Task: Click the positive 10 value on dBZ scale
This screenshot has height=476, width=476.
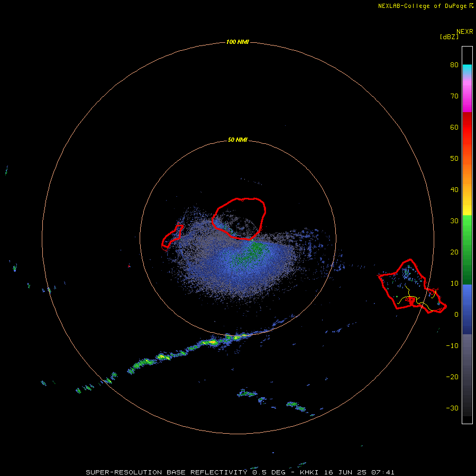Action: click(x=454, y=283)
